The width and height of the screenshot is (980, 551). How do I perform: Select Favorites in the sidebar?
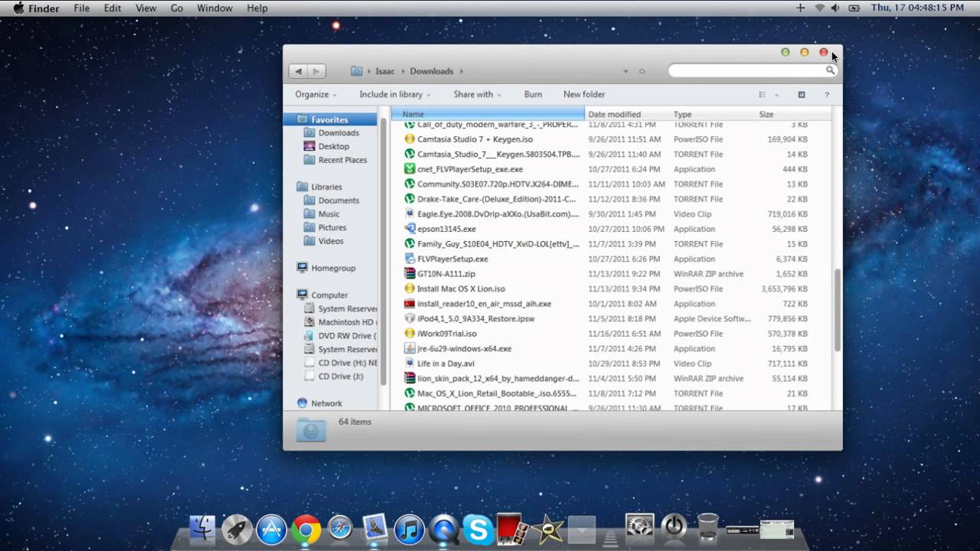[x=329, y=119]
